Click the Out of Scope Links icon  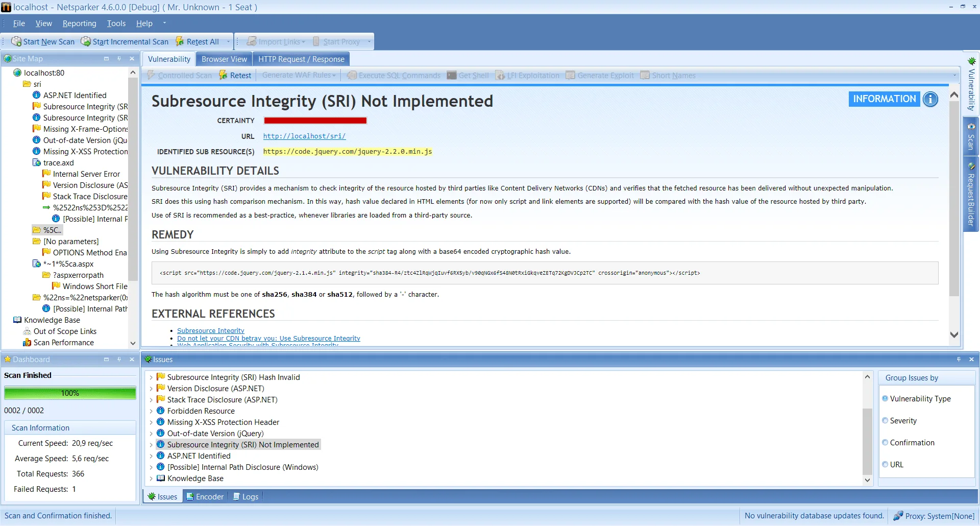point(27,331)
